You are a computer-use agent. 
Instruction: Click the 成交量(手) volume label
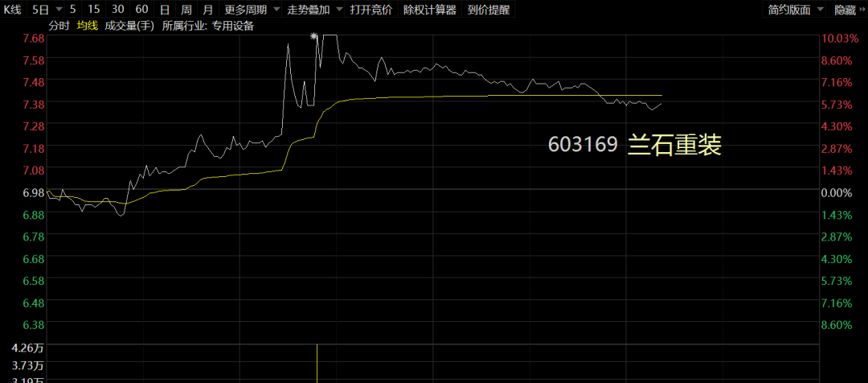click(129, 26)
